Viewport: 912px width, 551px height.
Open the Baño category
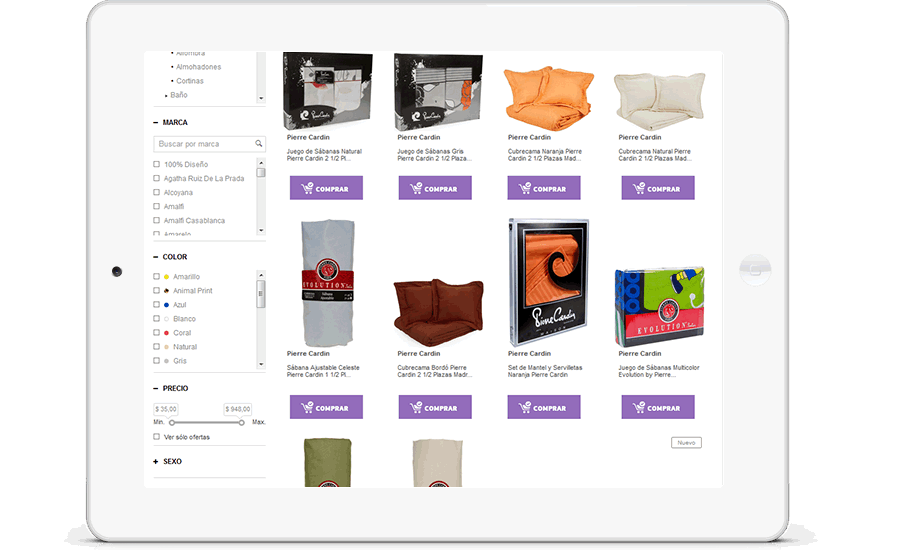(x=179, y=95)
